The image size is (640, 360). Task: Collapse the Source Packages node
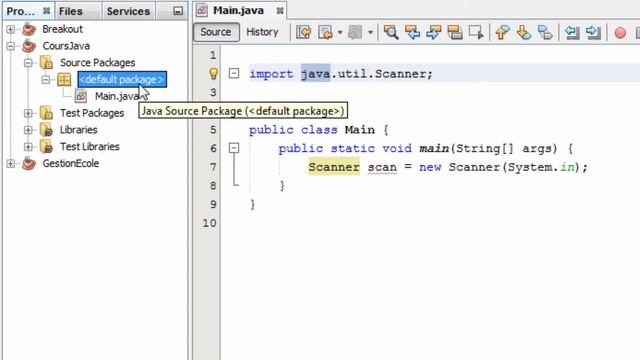(28, 63)
